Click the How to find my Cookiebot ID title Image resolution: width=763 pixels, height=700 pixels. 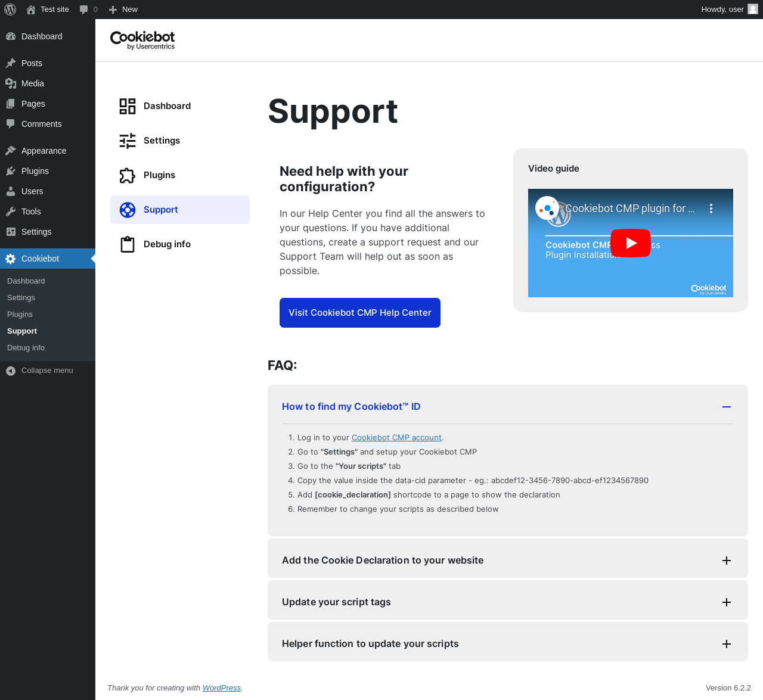coord(351,407)
